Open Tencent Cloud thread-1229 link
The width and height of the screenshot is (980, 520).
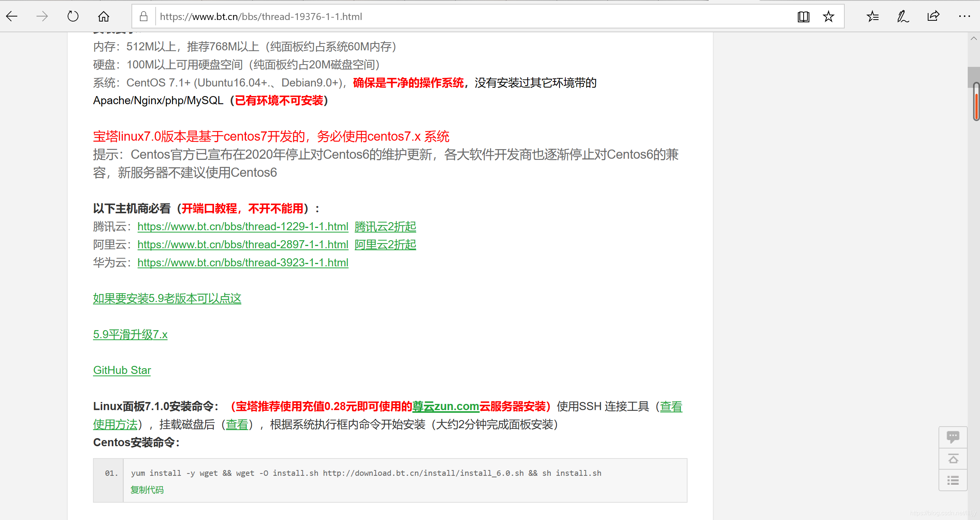click(243, 227)
